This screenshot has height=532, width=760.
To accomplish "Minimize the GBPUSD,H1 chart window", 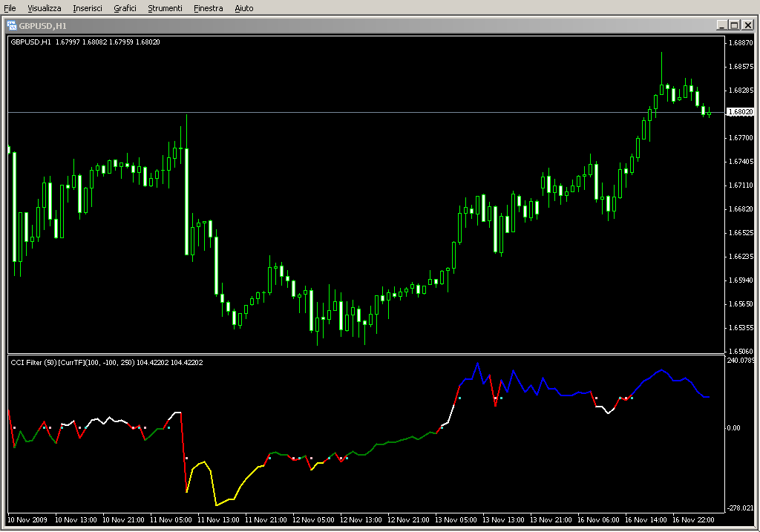I will [721, 25].
